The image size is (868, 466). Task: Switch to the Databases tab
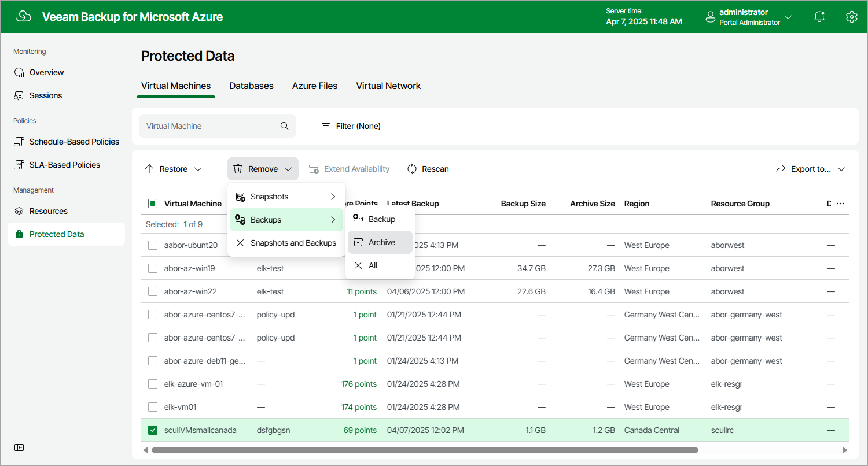click(251, 86)
